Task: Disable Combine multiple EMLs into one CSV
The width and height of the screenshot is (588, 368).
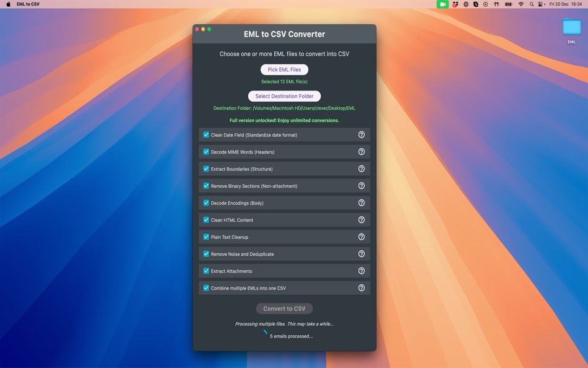Action: click(206, 287)
